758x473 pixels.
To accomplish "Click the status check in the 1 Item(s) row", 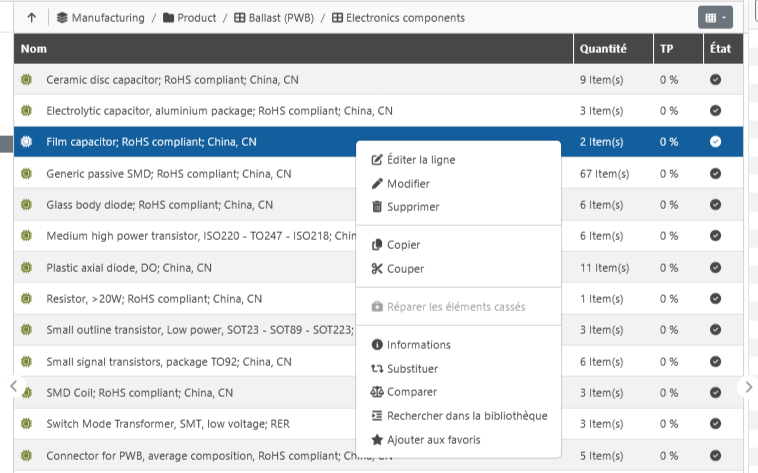I will (715, 298).
